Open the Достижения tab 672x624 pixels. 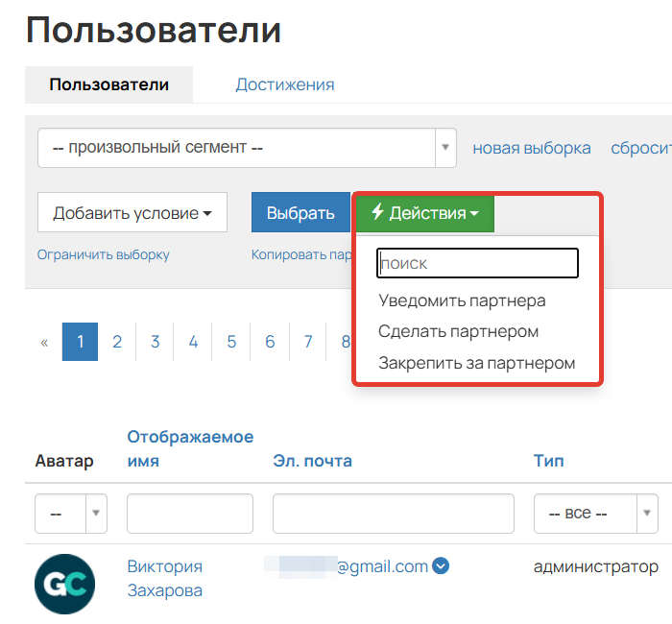click(284, 84)
